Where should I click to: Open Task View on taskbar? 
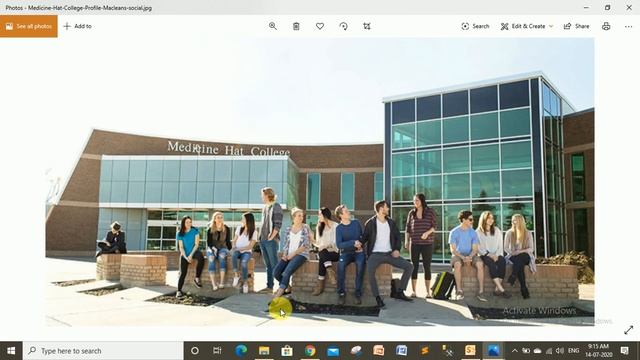[x=217, y=351]
